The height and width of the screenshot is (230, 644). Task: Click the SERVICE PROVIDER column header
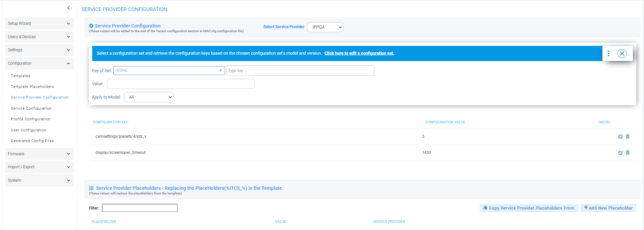pos(389,222)
